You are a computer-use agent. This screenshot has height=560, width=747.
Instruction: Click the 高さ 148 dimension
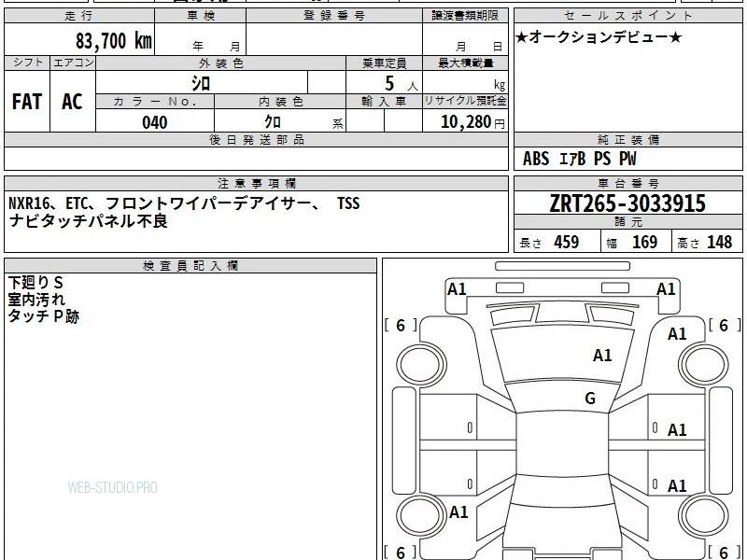coord(705,242)
